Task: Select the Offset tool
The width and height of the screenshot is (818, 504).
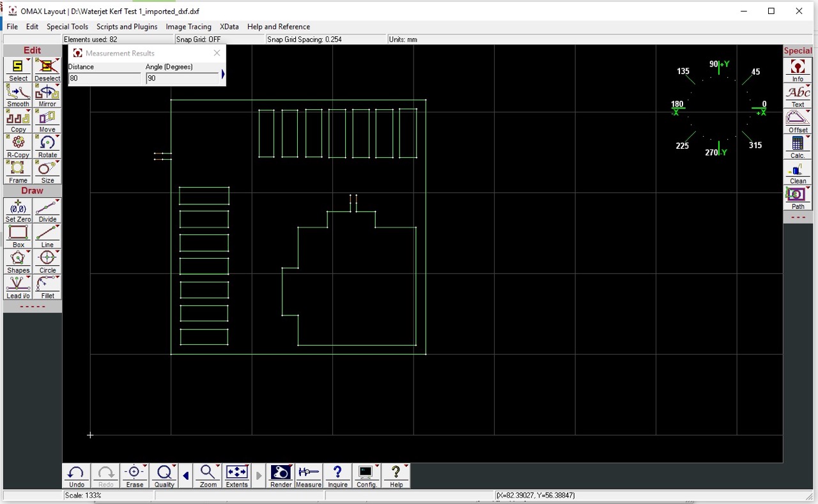Action: tap(798, 121)
